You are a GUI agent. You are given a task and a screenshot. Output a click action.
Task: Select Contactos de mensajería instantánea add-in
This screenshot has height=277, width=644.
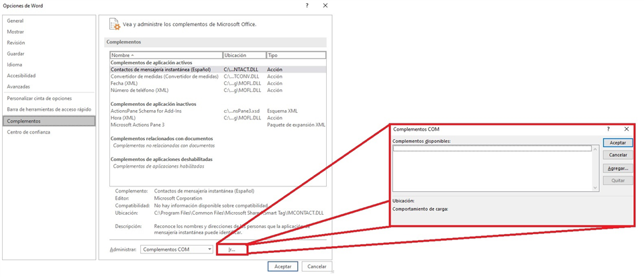(x=161, y=69)
